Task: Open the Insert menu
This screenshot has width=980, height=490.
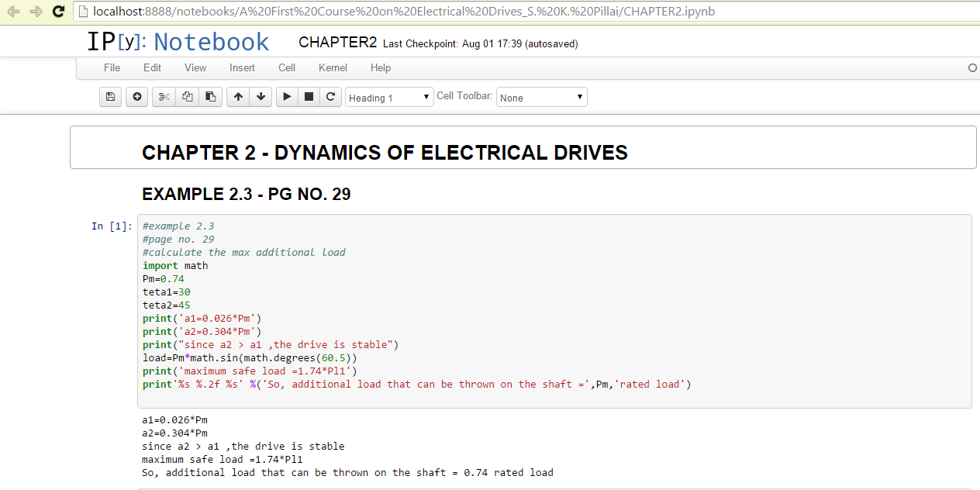Action: (x=242, y=67)
